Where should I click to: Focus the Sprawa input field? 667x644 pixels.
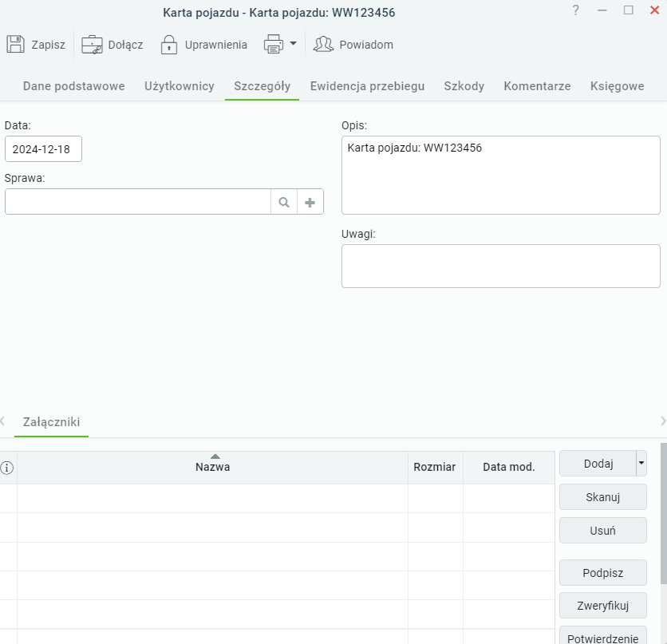[x=138, y=202]
